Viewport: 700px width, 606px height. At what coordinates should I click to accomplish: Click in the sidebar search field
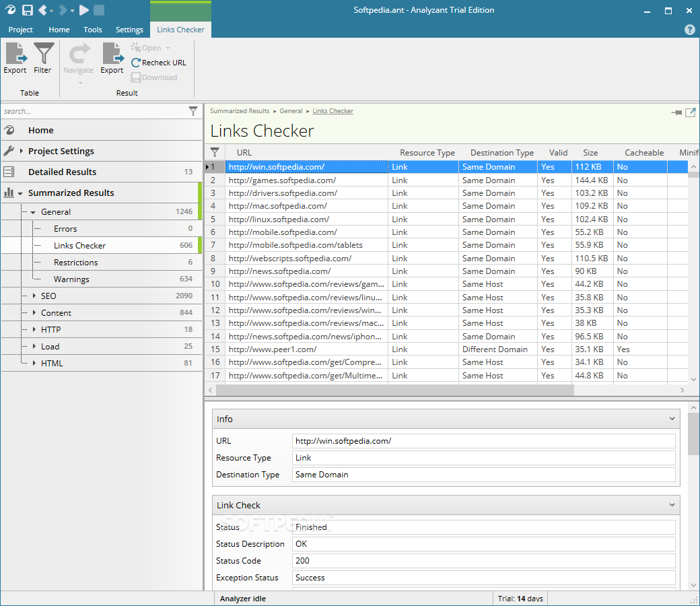coord(94,111)
